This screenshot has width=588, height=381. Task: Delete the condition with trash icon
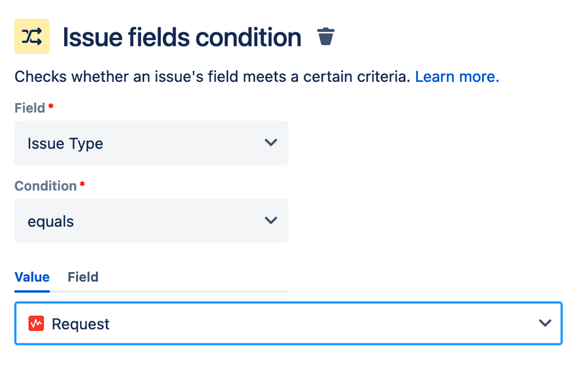coord(325,37)
